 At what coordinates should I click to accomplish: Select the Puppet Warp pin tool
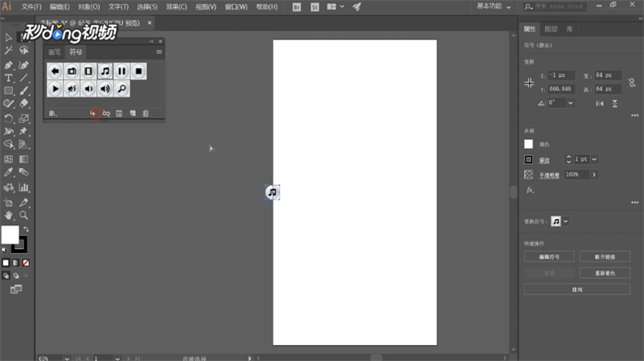coord(24,131)
